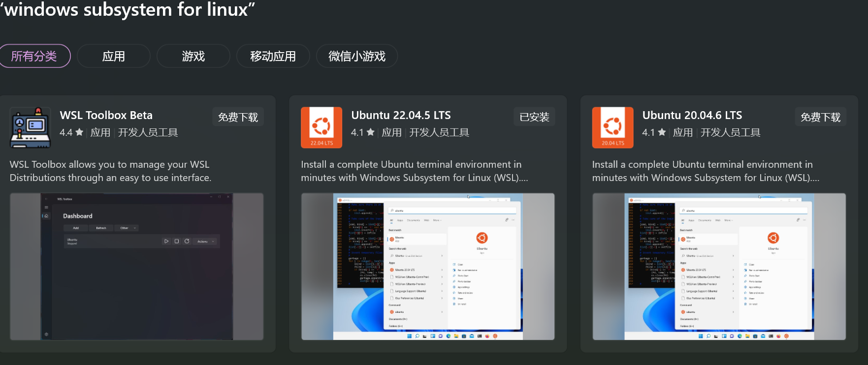Click the Ubuntu 20.04.6 LTS app icon
Image resolution: width=868 pixels, height=365 pixels.
click(613, 127)
